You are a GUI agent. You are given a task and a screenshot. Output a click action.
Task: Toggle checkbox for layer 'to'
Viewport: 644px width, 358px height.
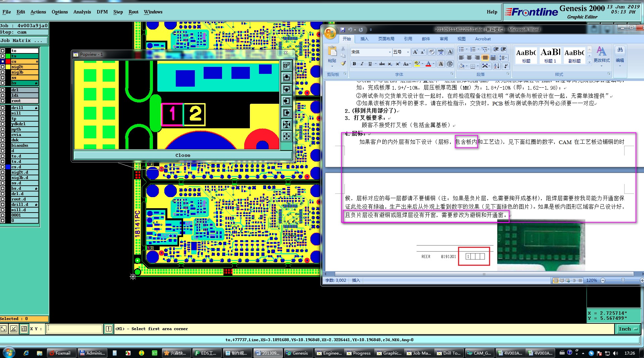(3, 51)
